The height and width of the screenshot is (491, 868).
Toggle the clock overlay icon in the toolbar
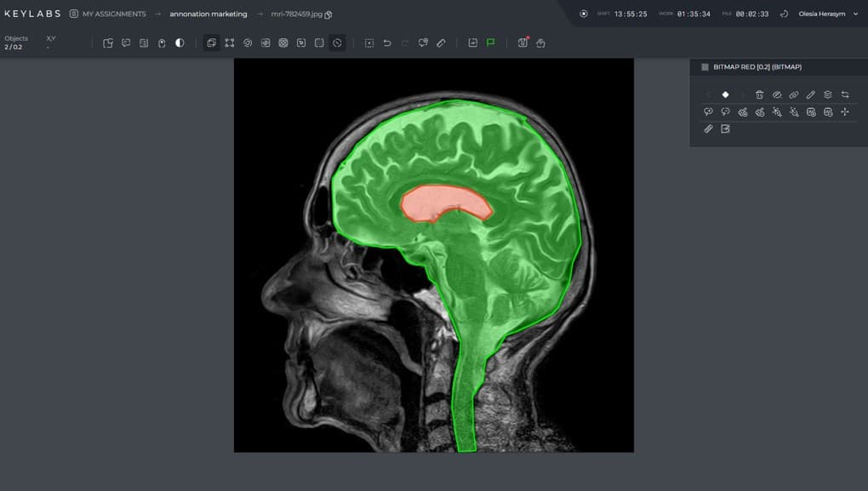pos(337,42)
